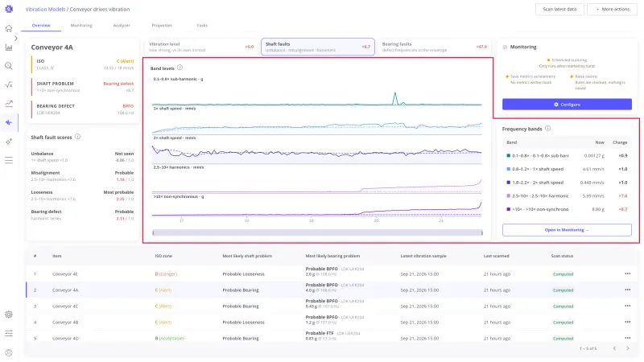The width and height of the screenshot is (644, 362).
Task: Open row menu for Conveyor 4B
Action: point(627,323)
